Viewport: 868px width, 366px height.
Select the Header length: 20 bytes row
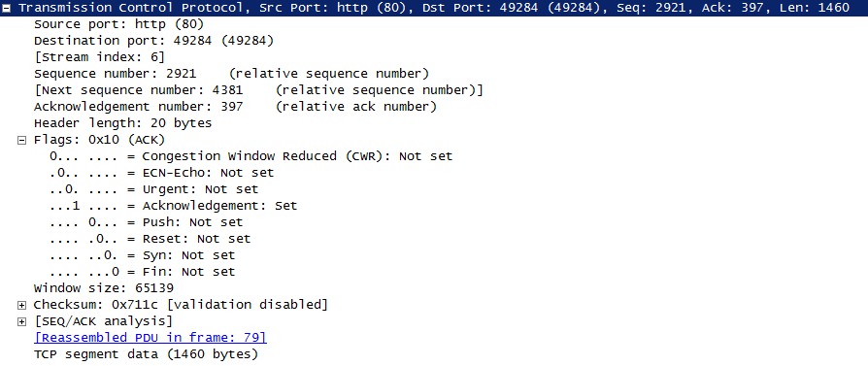coord(122,123)
